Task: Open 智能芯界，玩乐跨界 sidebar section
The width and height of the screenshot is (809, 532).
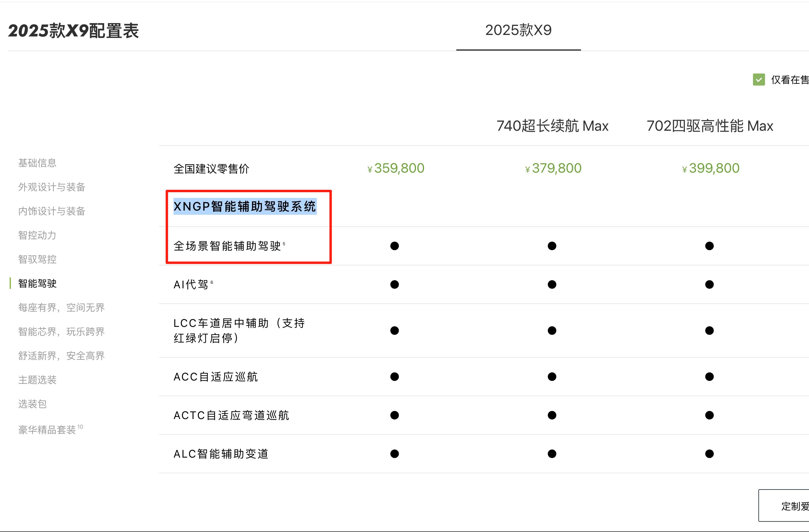Action: [x=61, y=332]
